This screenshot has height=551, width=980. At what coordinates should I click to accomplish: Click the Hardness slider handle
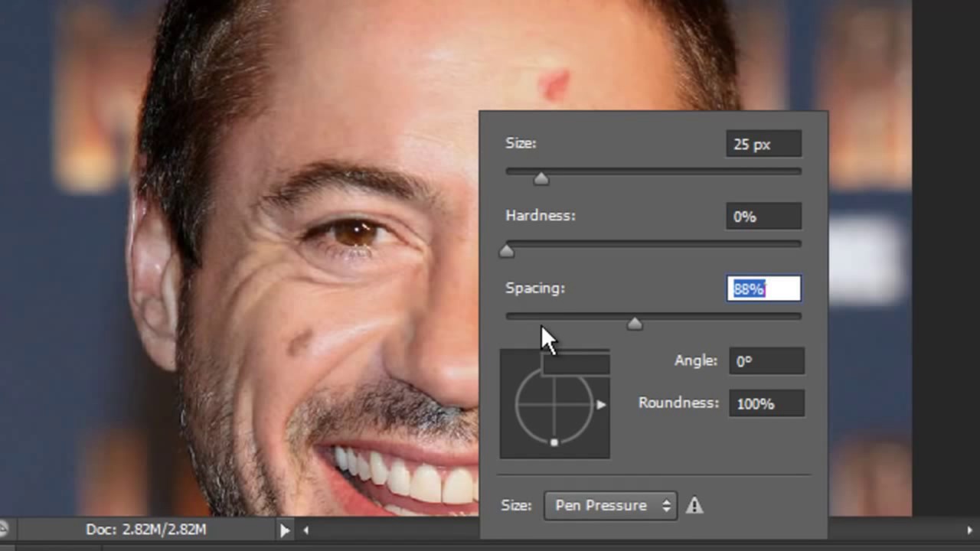506,251
